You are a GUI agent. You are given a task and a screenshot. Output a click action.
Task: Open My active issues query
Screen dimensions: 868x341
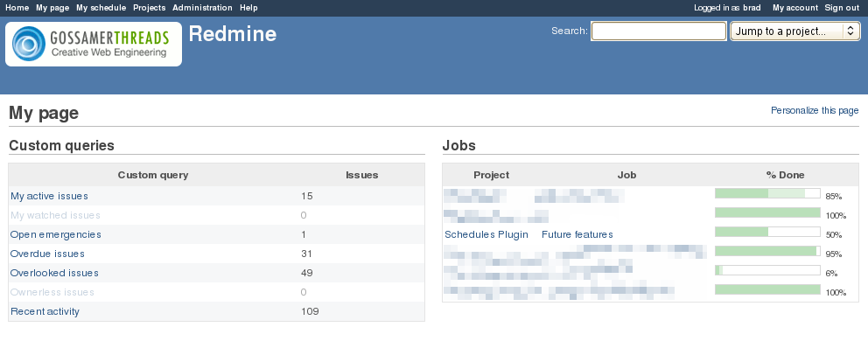coord(49,196)
